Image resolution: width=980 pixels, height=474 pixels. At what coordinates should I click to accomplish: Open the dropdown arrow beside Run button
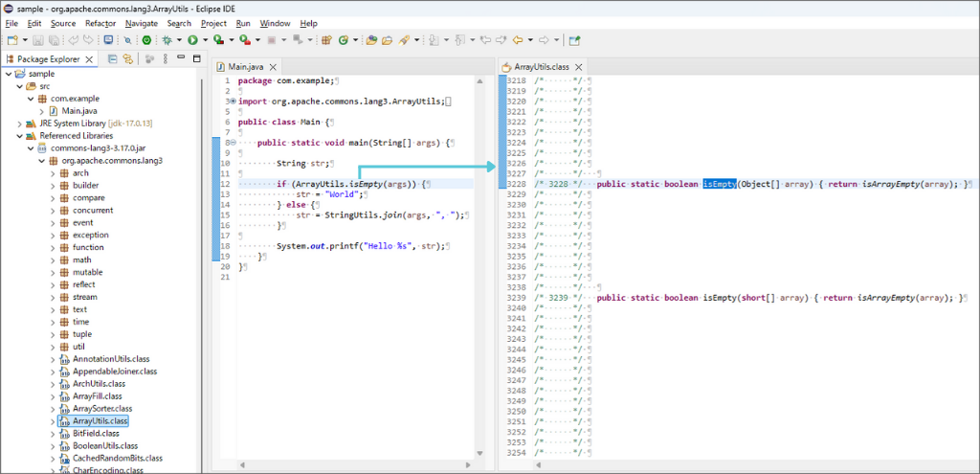tap(205, 41)
